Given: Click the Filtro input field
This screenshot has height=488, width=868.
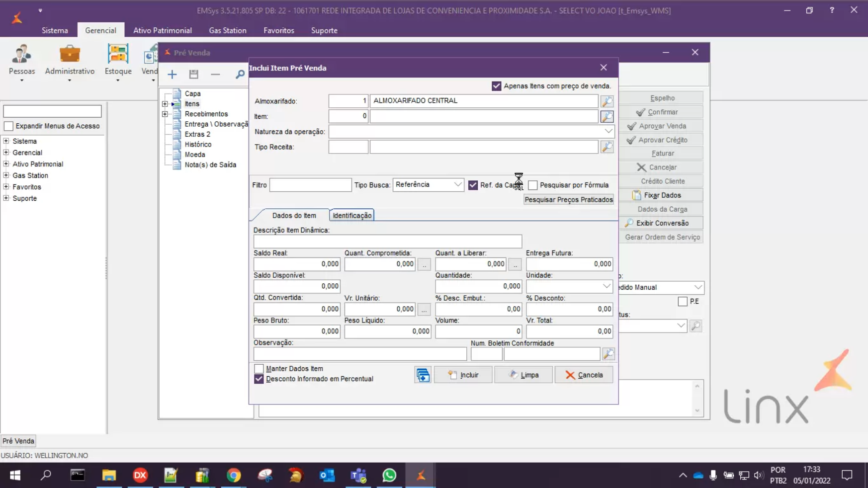Looking at the screenshot, I should pyautogui.click(x=310, y=185).
